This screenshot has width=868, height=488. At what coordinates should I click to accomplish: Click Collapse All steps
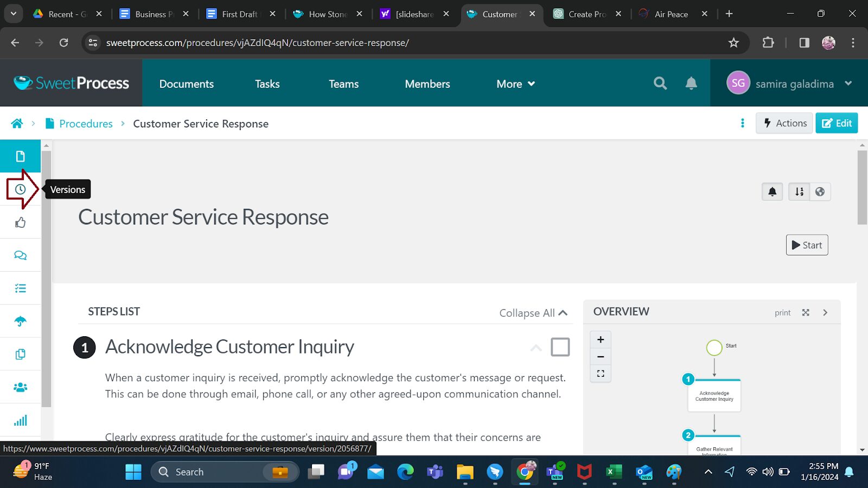533,313
